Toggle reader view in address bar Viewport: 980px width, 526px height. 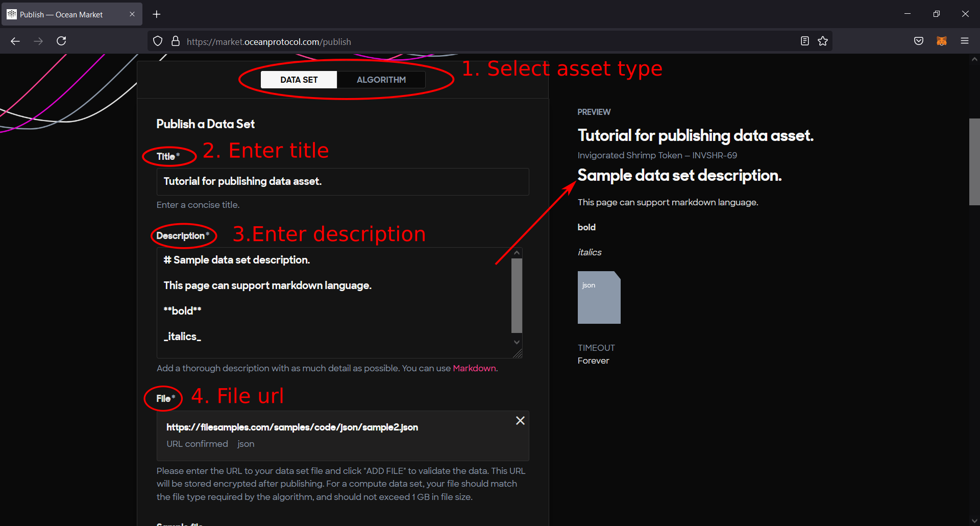[805, 41]
